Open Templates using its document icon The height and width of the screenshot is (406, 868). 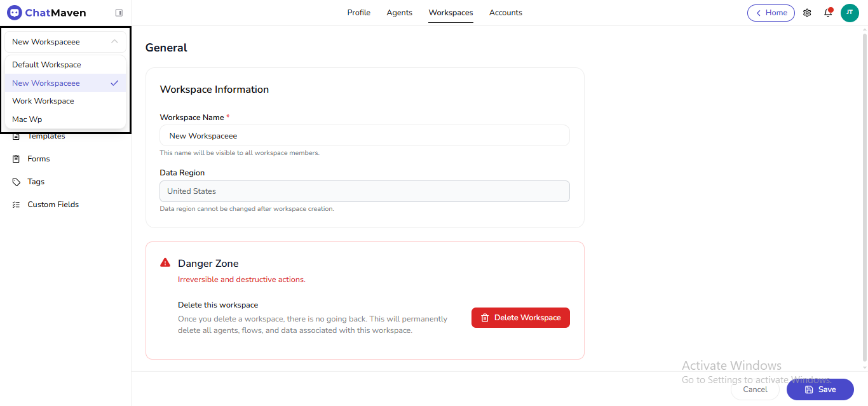pyautogui.click(x=17, y=135)
